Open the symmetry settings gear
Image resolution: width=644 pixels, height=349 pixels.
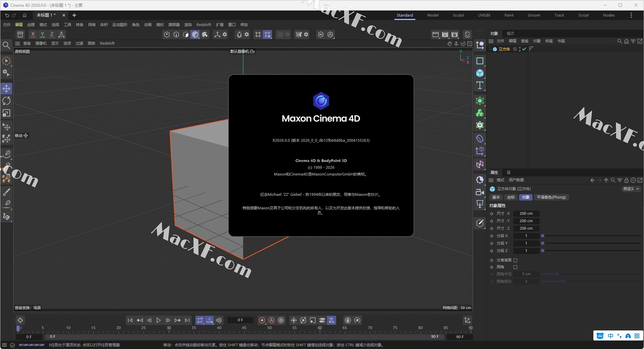point(306,34)
